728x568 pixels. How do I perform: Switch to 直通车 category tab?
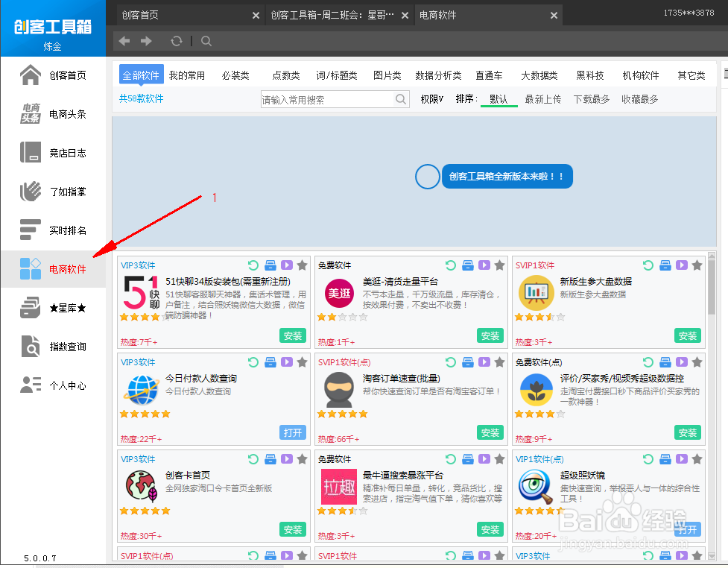(489, 75)
